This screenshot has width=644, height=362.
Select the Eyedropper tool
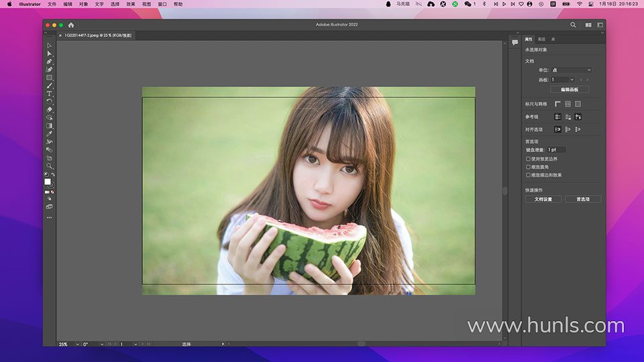49,134
